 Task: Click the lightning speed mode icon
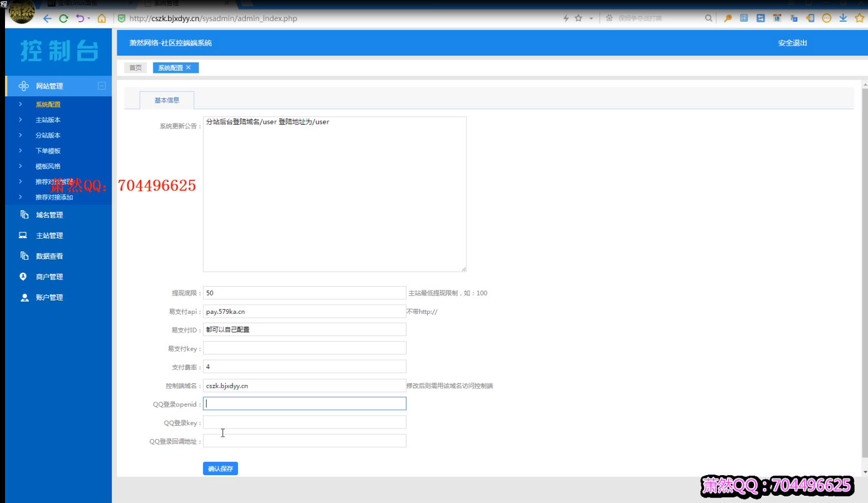pos(566,18)
